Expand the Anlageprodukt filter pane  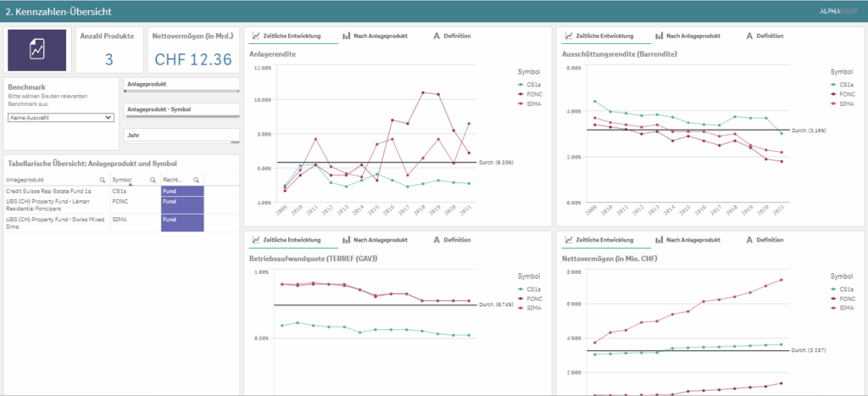click(x=181, y=85)
